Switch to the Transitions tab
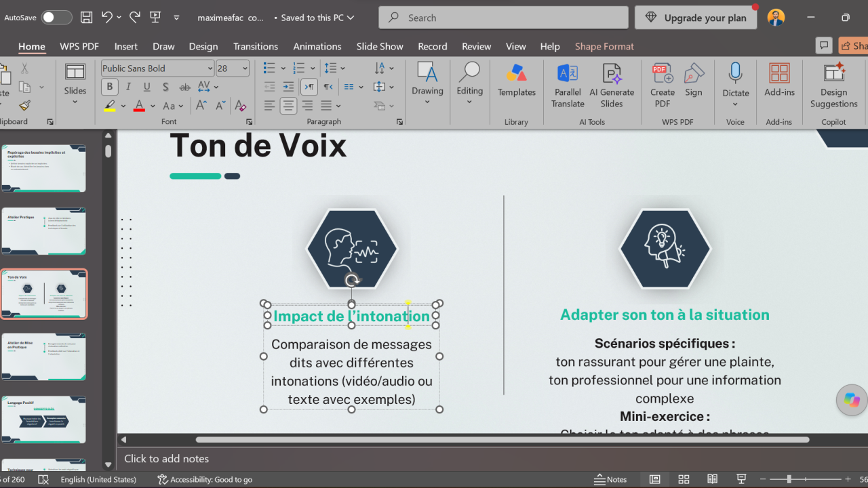 (256, 46)
